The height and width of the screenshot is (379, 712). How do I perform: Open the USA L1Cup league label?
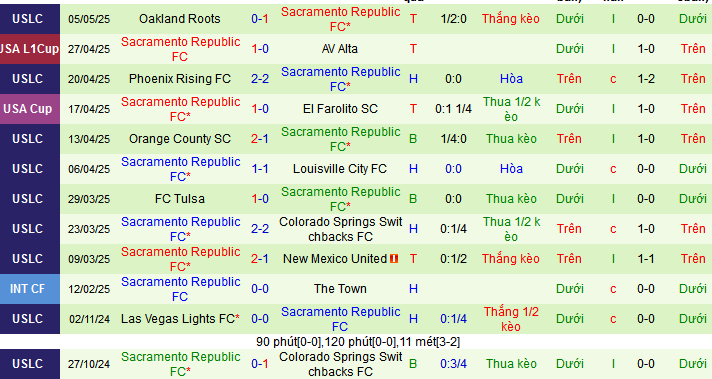pos(30,49)
